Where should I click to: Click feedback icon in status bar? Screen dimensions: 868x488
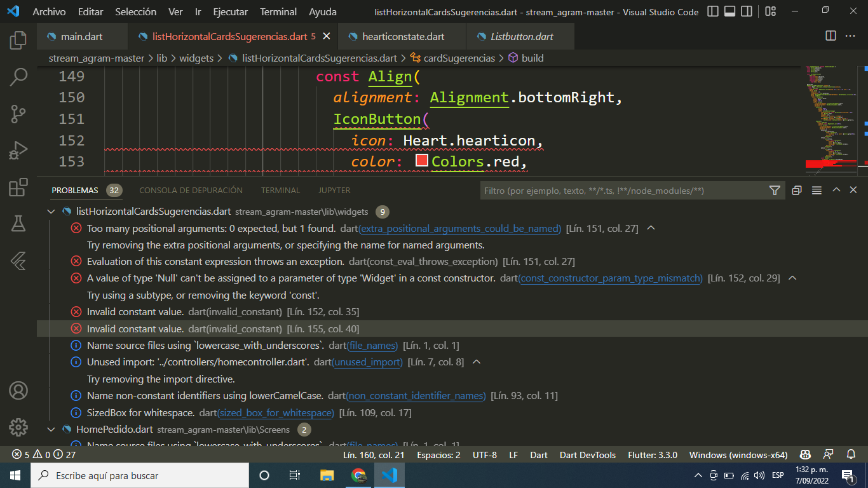pos(829,455)
